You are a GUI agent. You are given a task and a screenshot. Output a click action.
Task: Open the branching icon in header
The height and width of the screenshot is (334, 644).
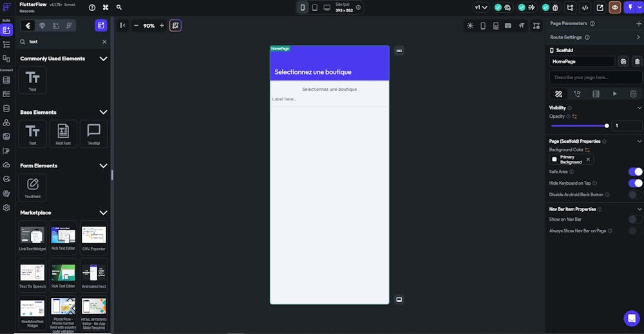(x=570, y=7)
